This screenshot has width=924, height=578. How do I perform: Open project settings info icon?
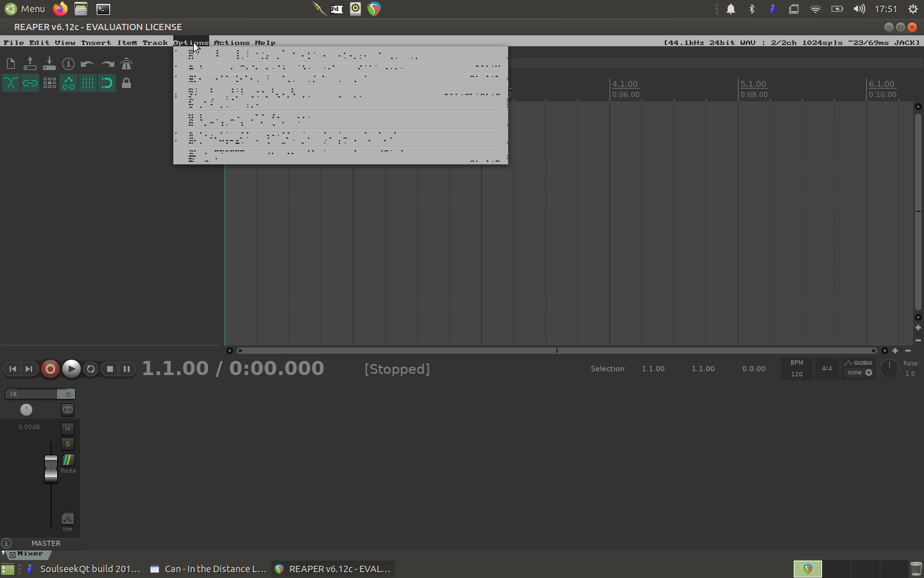point(69,64)
